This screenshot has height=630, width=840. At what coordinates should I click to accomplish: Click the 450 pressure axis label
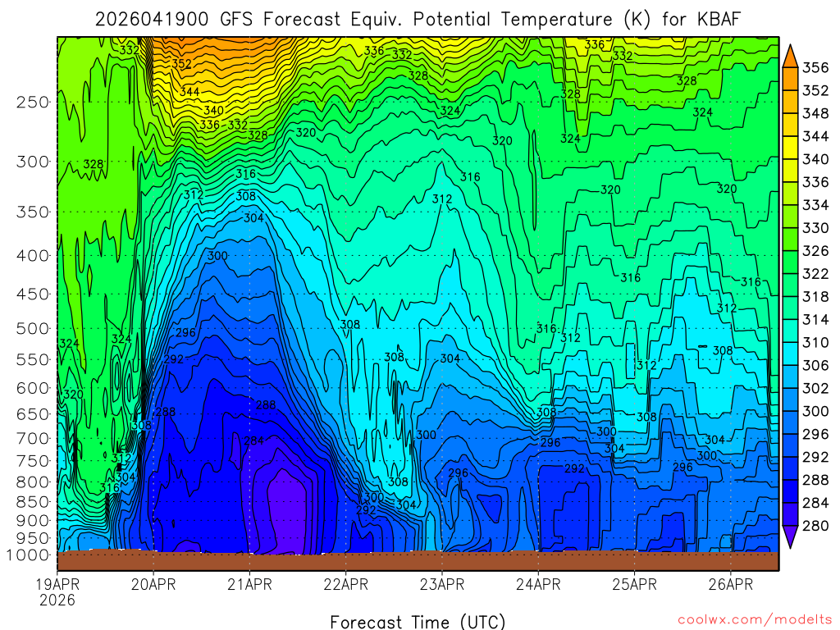[x=33, y=294]
